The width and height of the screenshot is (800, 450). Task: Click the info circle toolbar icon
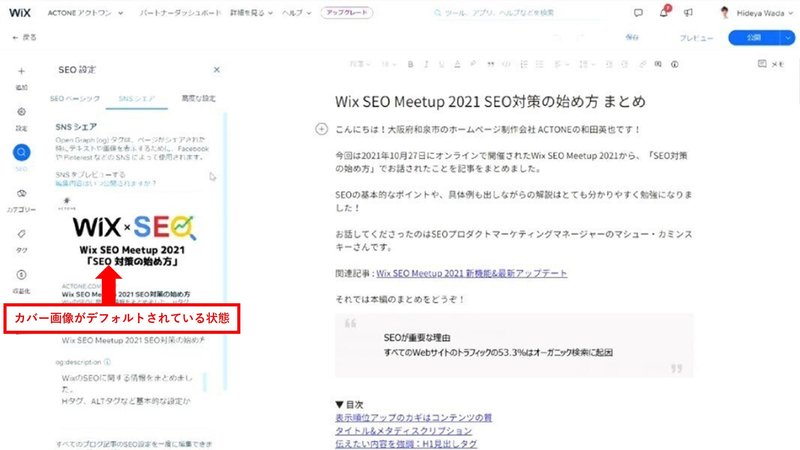[x=674, y=64]
